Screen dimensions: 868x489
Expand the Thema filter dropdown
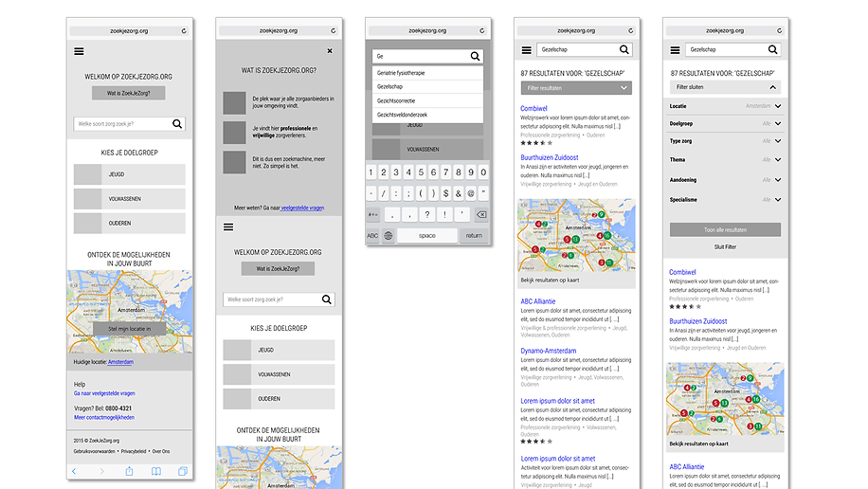pyautogui.click(x=725, y=160)
